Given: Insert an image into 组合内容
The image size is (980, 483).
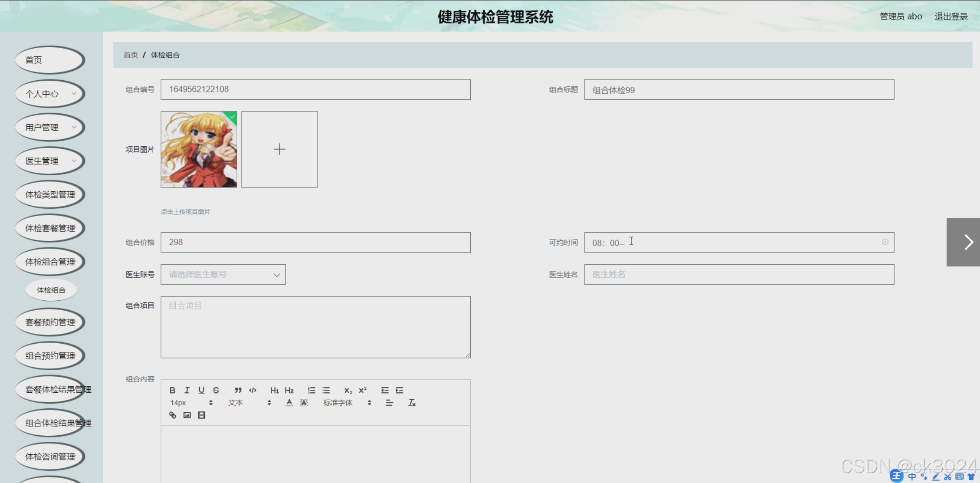Looking at the screenshot, I should click(x=187, y=415).
